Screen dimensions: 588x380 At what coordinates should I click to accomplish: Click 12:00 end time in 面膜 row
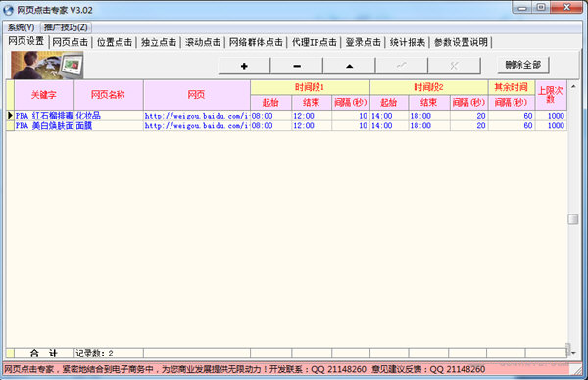312,126
